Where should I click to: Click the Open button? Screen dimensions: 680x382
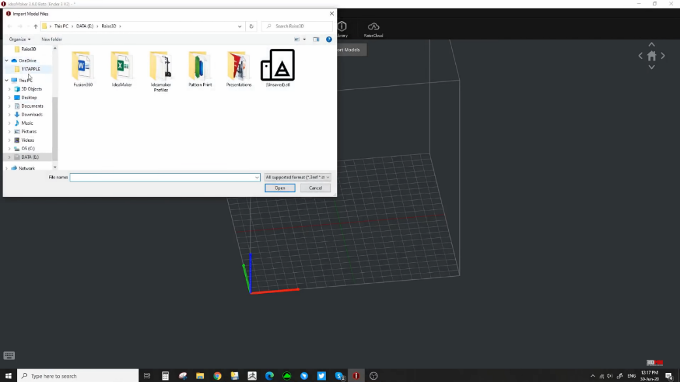click(280, 188)
